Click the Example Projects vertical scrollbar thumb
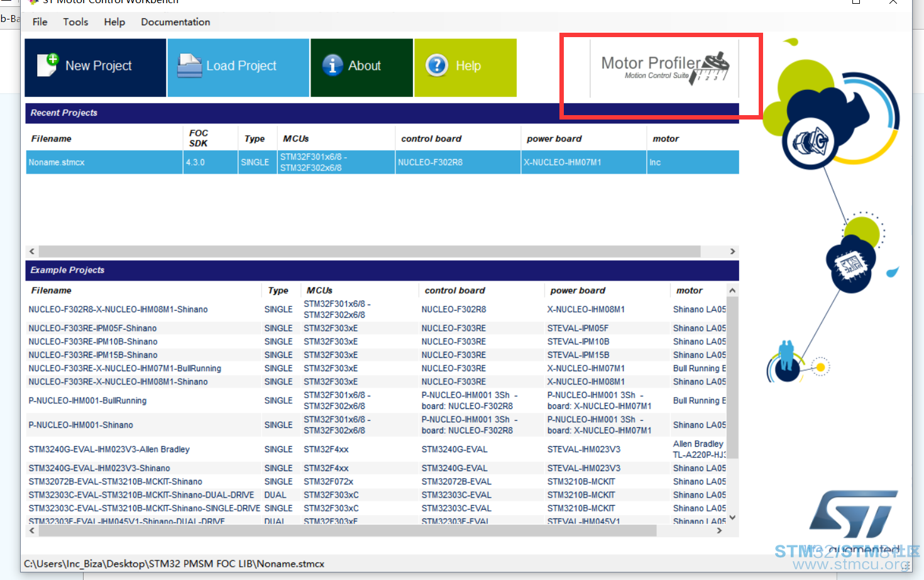The image size is (924, 580). tap(732, 377)
